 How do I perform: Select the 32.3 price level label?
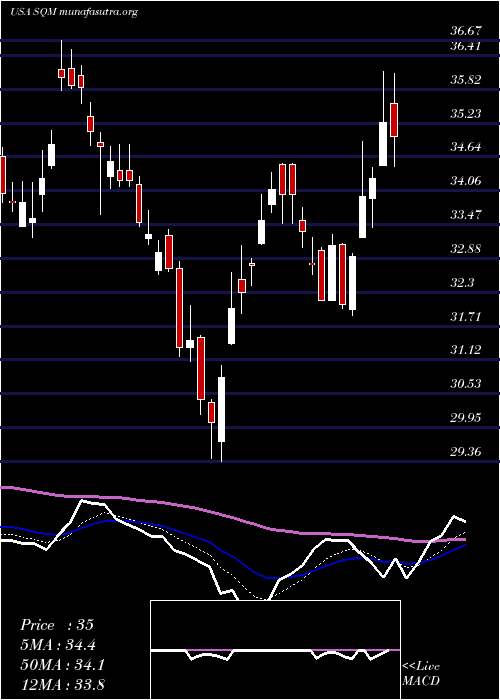462,283
